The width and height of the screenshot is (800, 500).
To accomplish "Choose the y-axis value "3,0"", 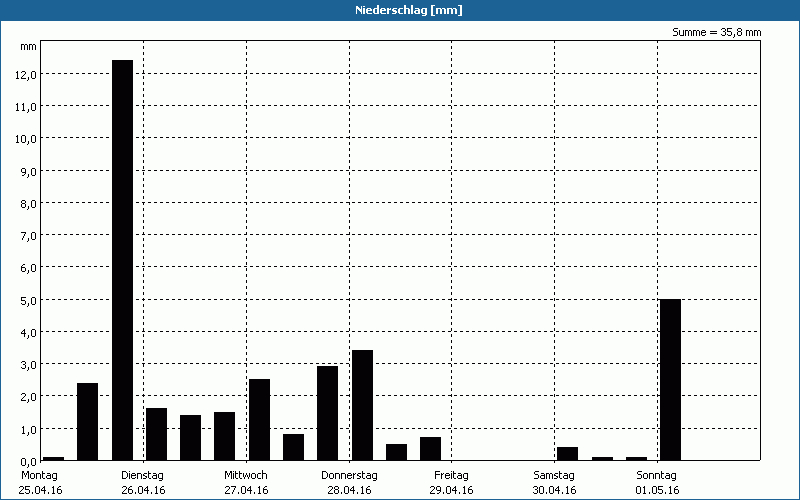I will click(29, 365).
